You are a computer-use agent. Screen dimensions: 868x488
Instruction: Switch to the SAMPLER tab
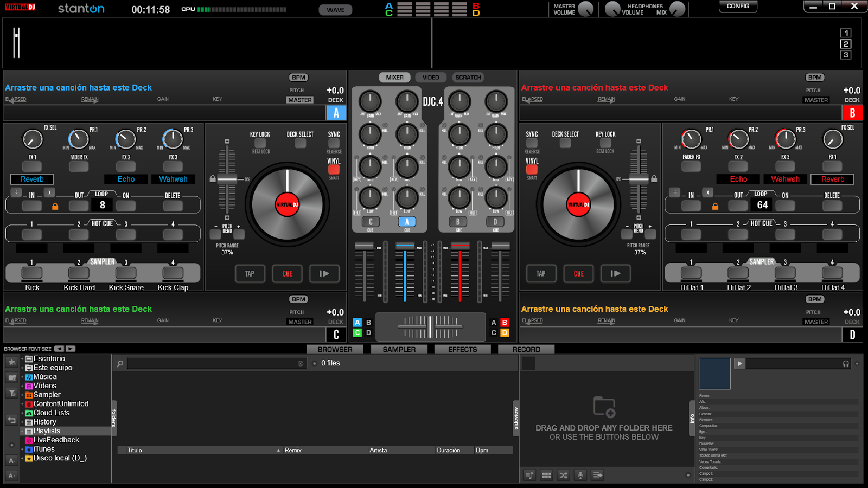point(399,349)
